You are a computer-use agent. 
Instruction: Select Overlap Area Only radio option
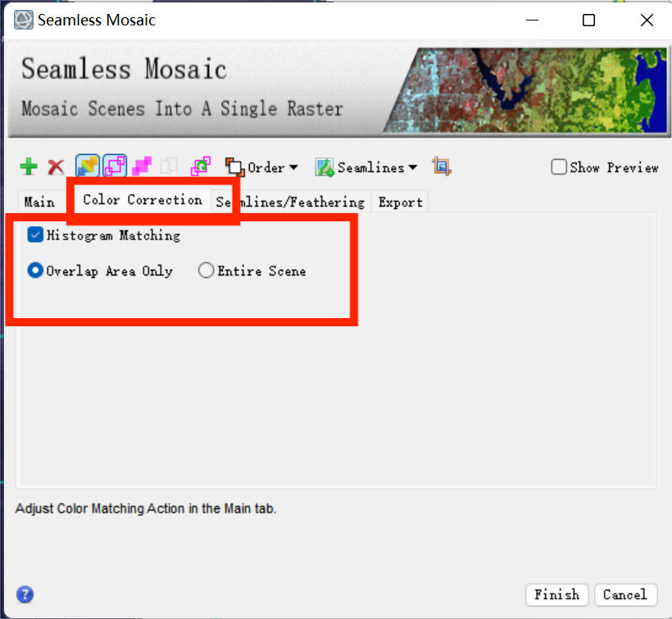[35, 271]
